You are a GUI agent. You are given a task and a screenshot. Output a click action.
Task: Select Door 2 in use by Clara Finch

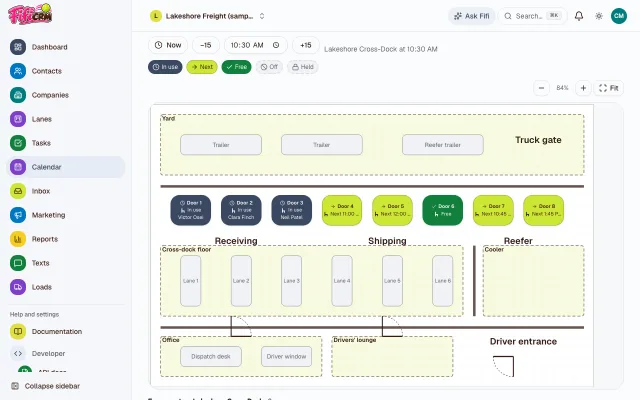click(x=241, y=210)
